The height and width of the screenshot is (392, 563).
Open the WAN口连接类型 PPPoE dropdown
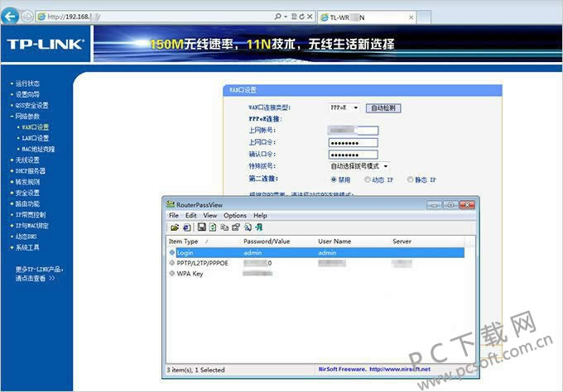click(x=344, y=108)
